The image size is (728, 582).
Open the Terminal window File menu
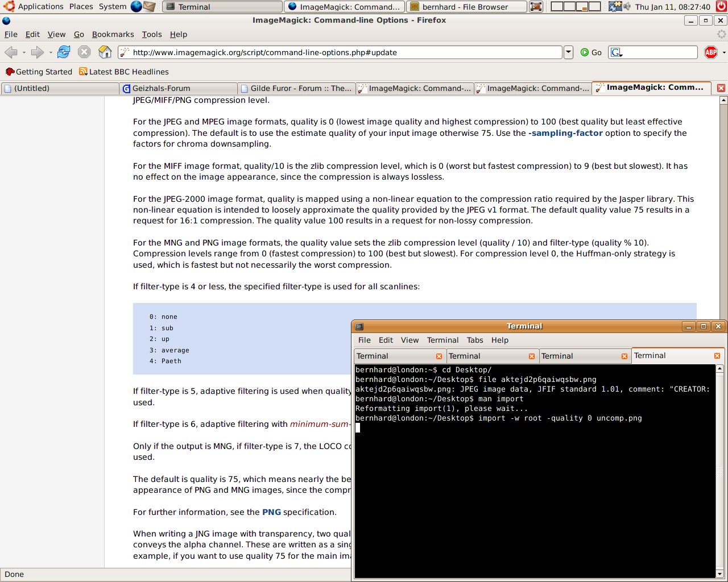tap(365, 340)
